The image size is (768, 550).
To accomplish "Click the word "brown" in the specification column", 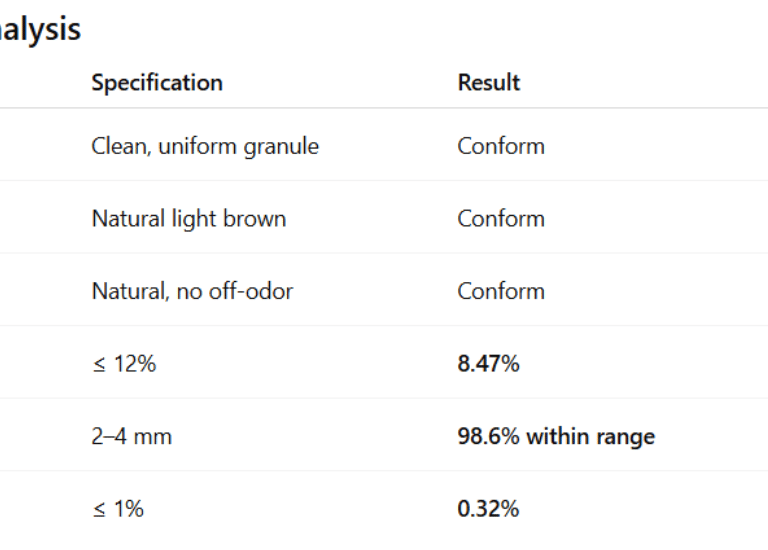I will pyautogui.click(x=256, y=219).
